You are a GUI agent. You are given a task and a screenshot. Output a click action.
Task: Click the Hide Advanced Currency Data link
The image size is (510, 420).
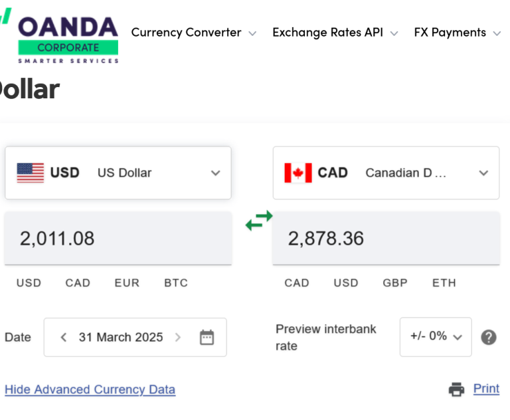pos(90,389)
